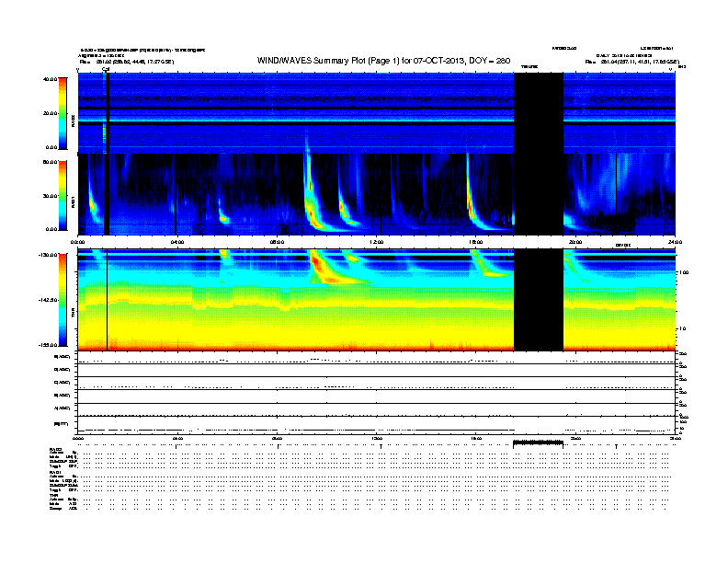Click the Cal marker above RAD2 panel
The height and width of the screenshot is (563, 728).
click(x=106, y=69)
